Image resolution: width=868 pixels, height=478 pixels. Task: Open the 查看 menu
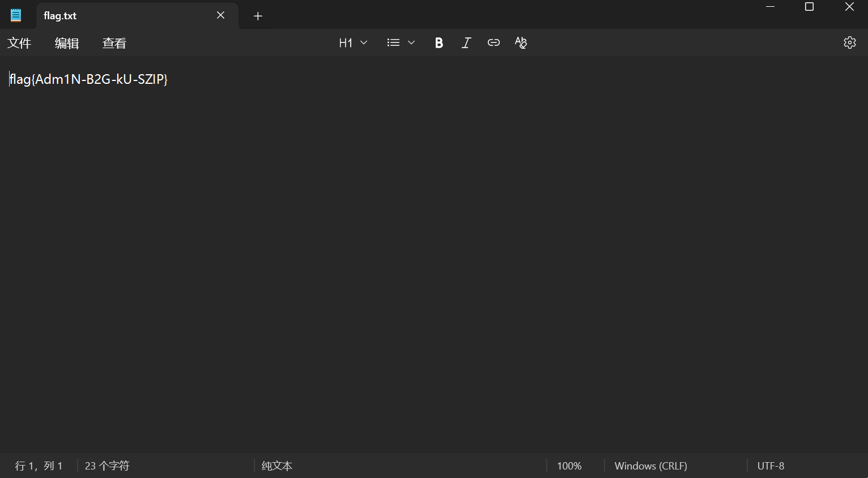114,43
